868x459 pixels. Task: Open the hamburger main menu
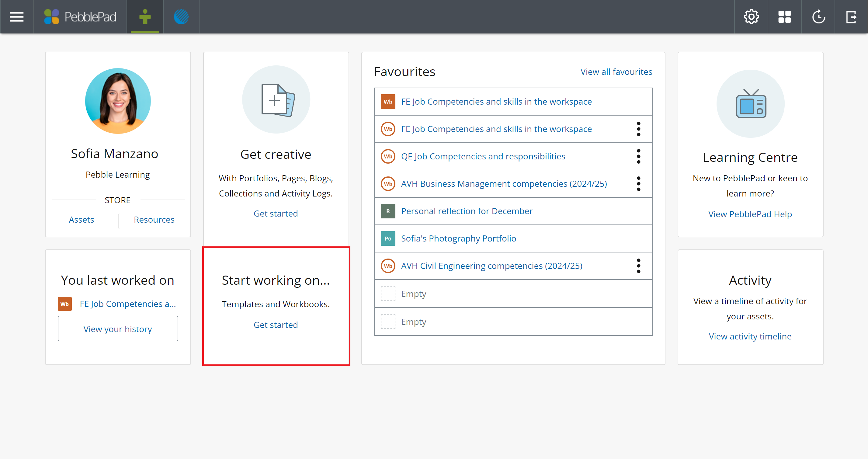(16, 16)
